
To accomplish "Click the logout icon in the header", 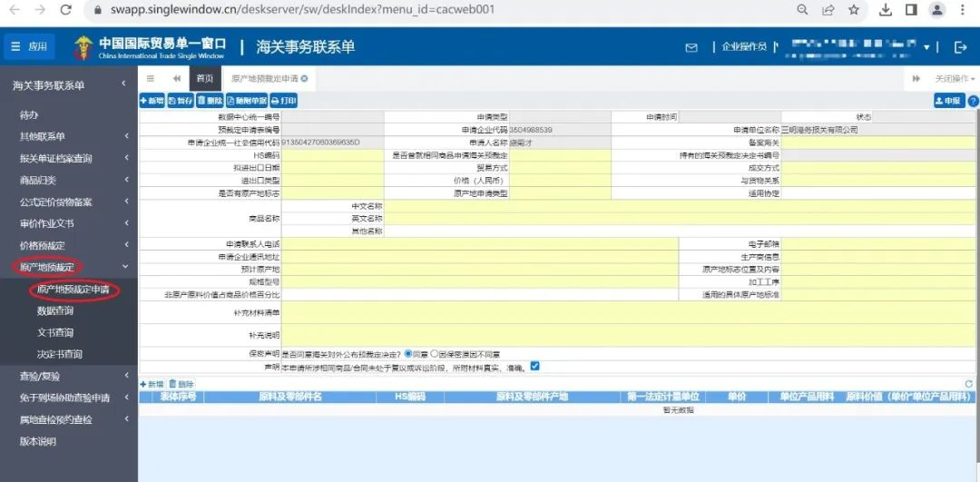I will coord(961,47).
